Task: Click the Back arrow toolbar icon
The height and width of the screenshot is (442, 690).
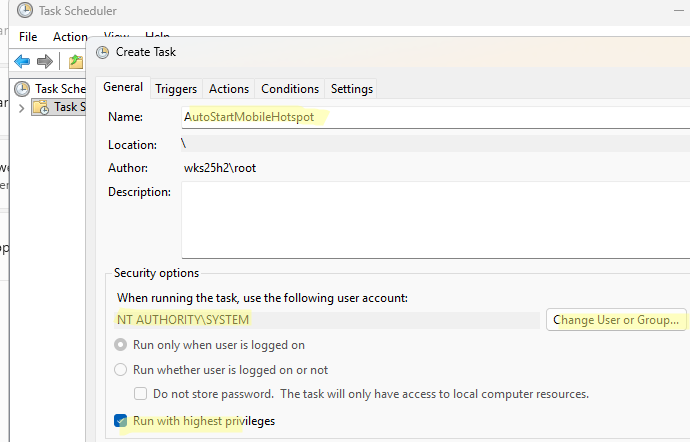Action: 21,61
